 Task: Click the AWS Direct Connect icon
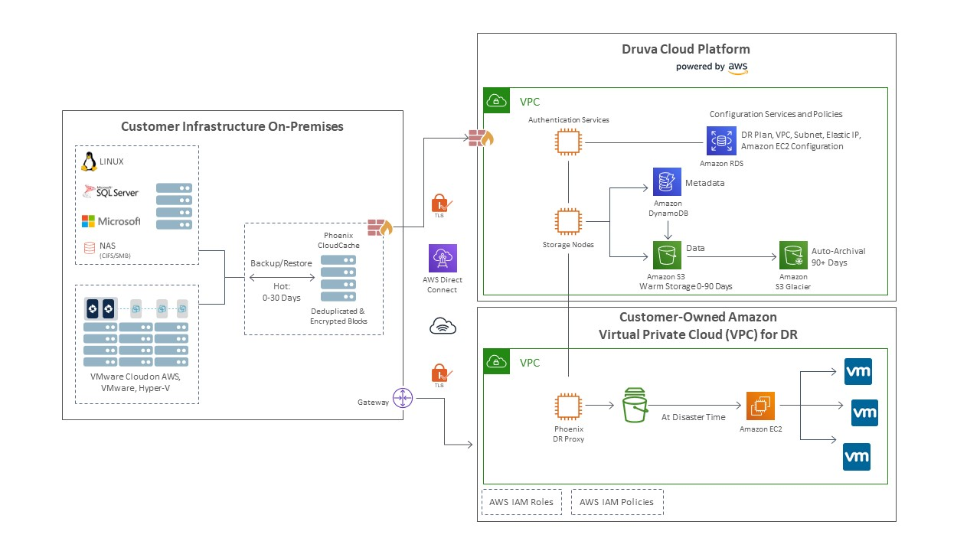443,259
